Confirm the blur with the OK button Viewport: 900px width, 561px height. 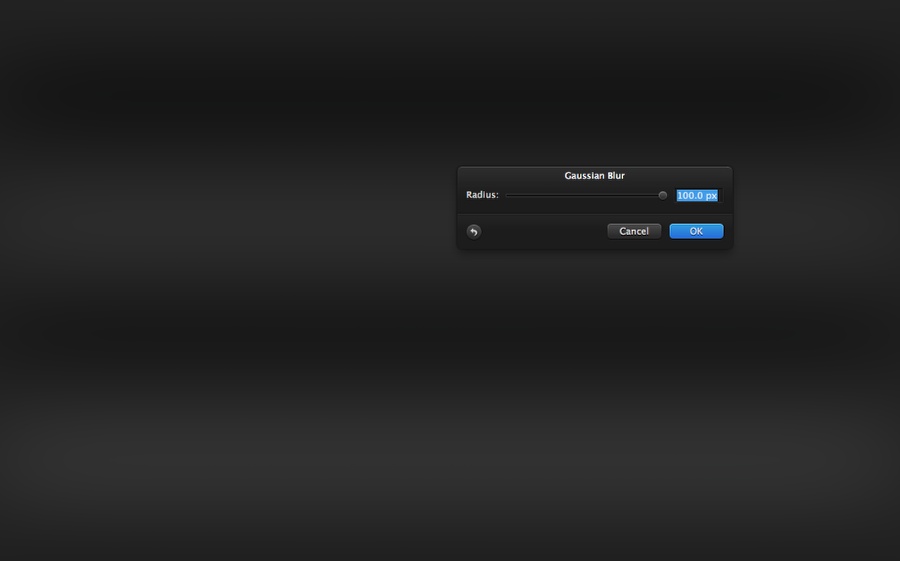pyautogui.click(x=696, y=231)
